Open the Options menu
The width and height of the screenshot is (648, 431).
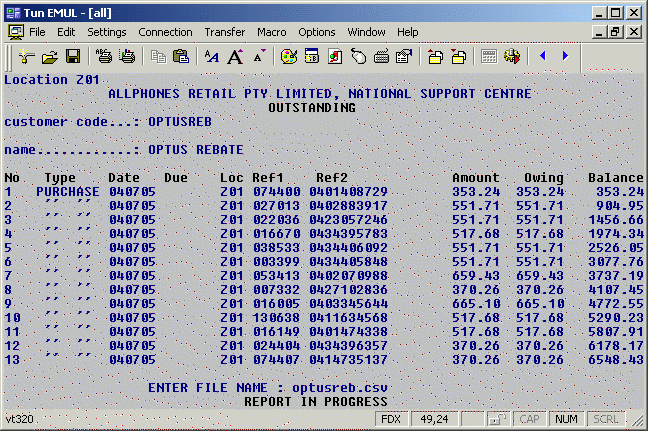[317, 32]
